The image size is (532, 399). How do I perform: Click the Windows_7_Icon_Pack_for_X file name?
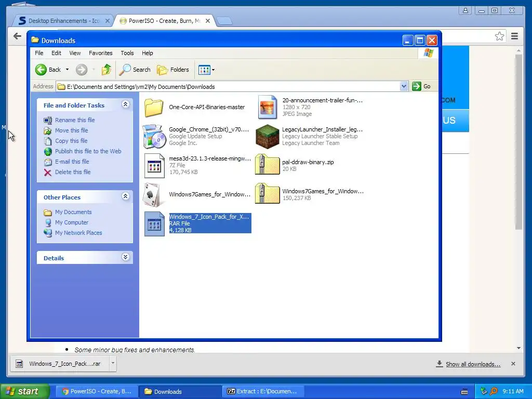pos(209,217)
